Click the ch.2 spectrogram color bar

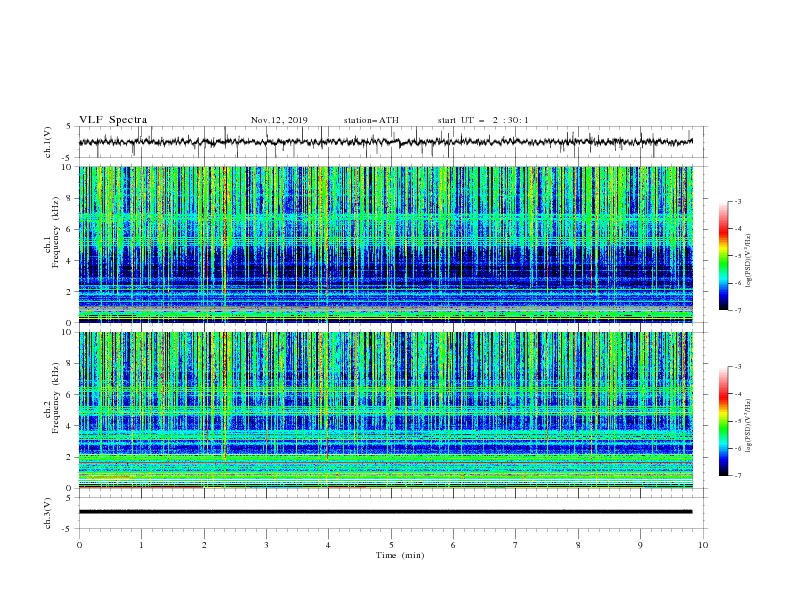(723, 421)
